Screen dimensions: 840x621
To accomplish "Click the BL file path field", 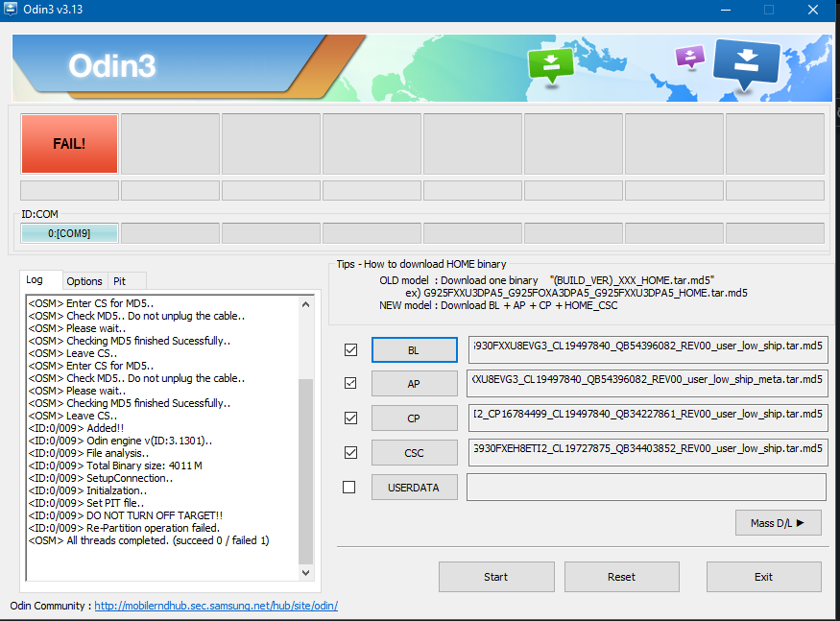I will pos(648,350).
